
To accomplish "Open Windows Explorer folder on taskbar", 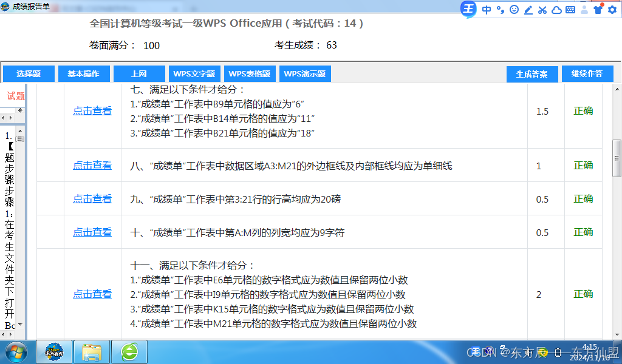I will 92,352.
